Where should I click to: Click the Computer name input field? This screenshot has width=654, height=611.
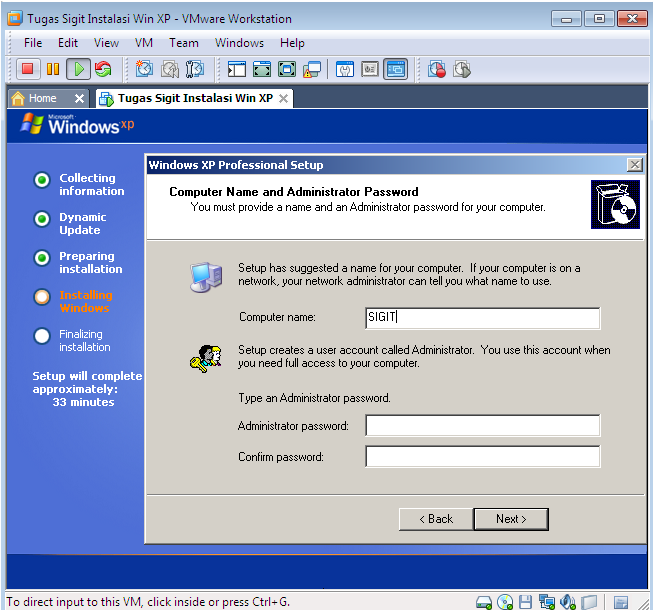(483, 318)
